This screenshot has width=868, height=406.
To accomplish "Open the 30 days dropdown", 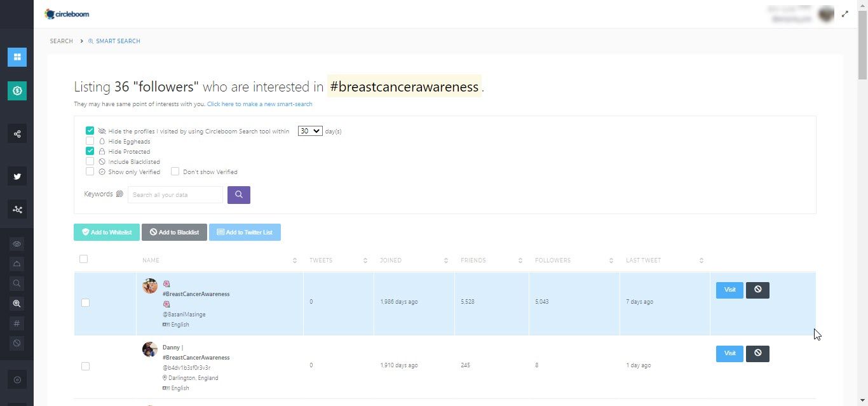I will [x=310, y=131].
